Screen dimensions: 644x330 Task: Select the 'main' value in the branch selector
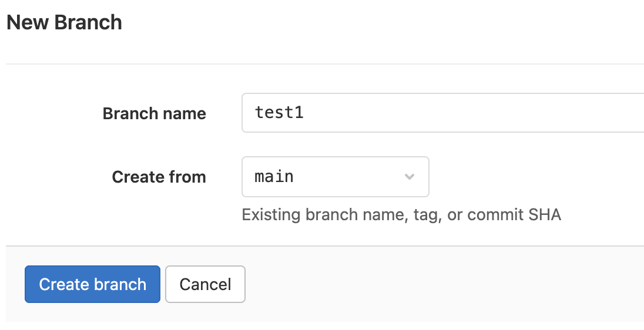[274, 177]
